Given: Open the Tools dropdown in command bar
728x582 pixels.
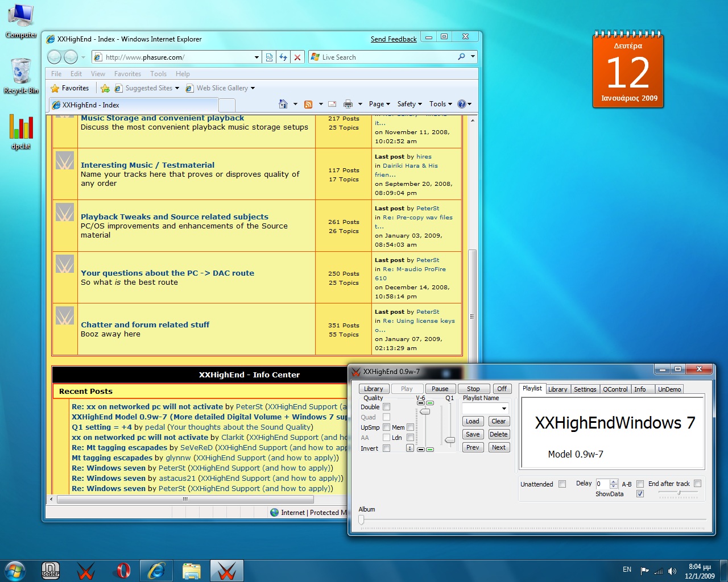Looking at the screenshot, I should click(441, 104).
